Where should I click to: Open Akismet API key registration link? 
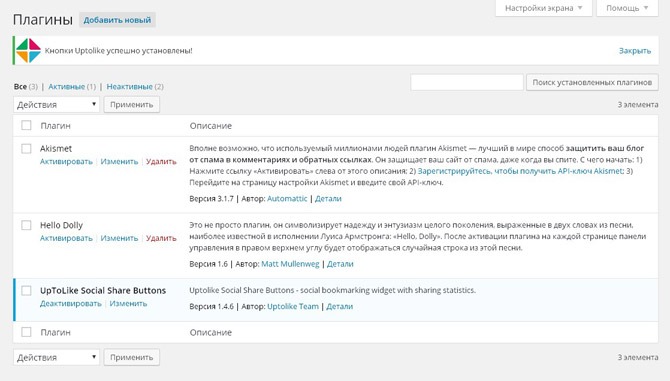click(x=521, y=171)
